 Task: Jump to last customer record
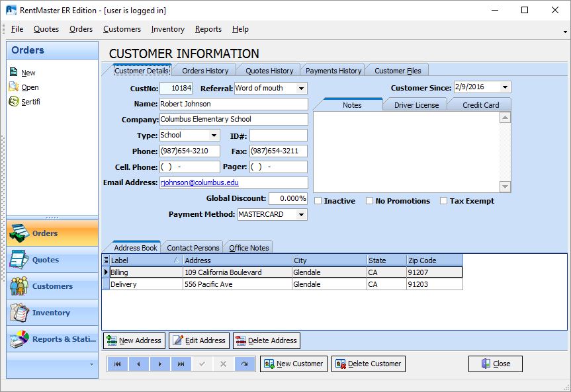[x=180, y=364]
